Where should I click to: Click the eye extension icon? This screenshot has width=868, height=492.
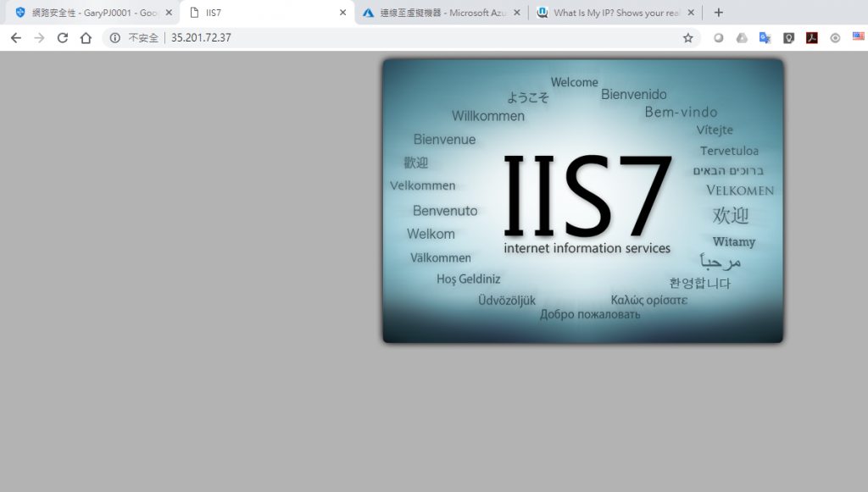coord(835,37)
